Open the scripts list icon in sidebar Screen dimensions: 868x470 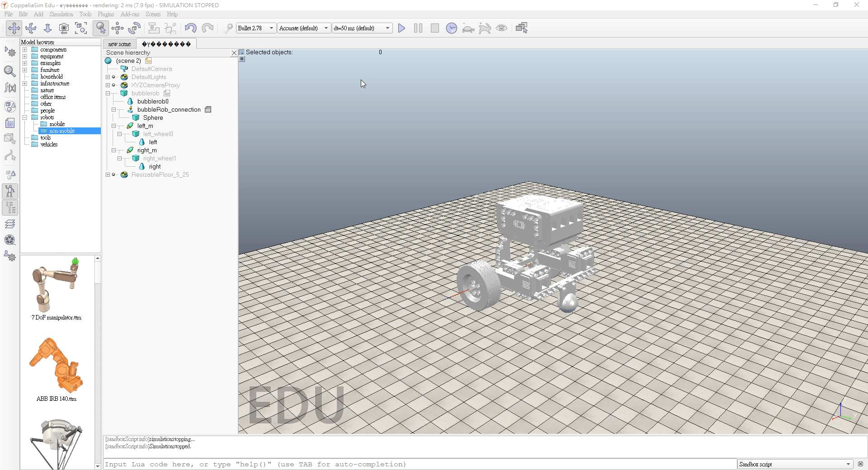click(x=10, y=123)
